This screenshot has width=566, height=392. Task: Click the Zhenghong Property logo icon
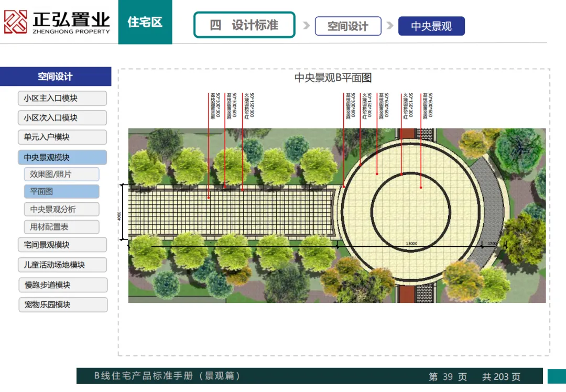click(x=16, y=21)
